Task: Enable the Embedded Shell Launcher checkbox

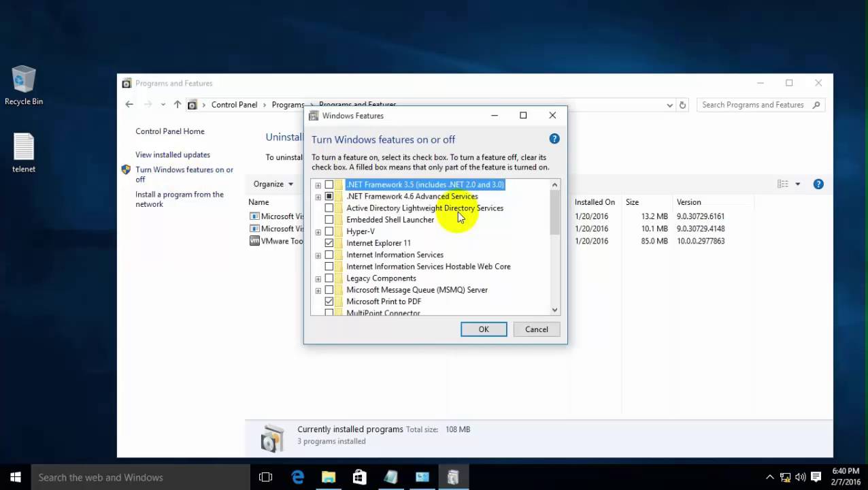Action: [329, 220]
